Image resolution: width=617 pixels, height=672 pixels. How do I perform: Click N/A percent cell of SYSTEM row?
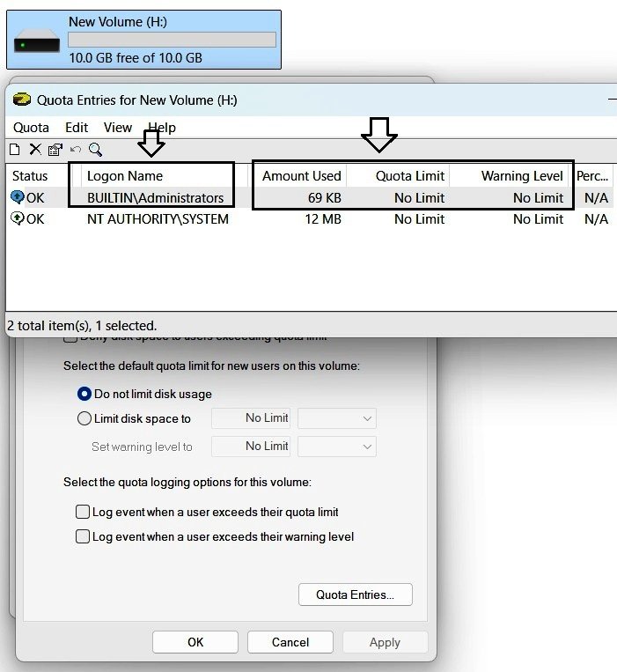[596, 219]
